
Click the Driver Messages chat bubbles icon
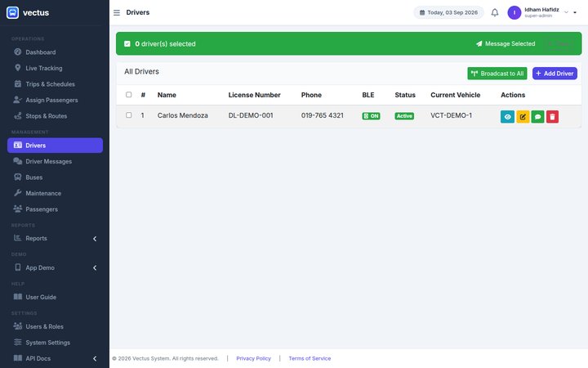(x=18, y=161)
